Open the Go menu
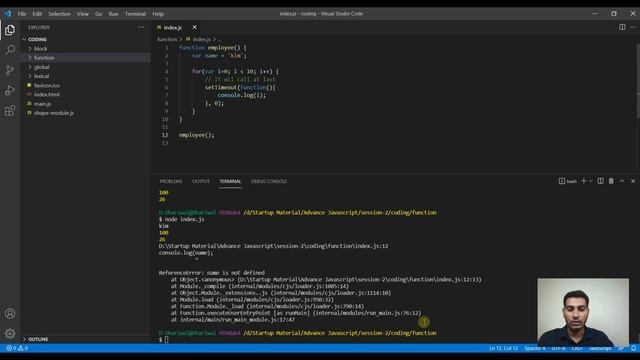The height and width of the screenshot is (360, 640). [98, 14]
